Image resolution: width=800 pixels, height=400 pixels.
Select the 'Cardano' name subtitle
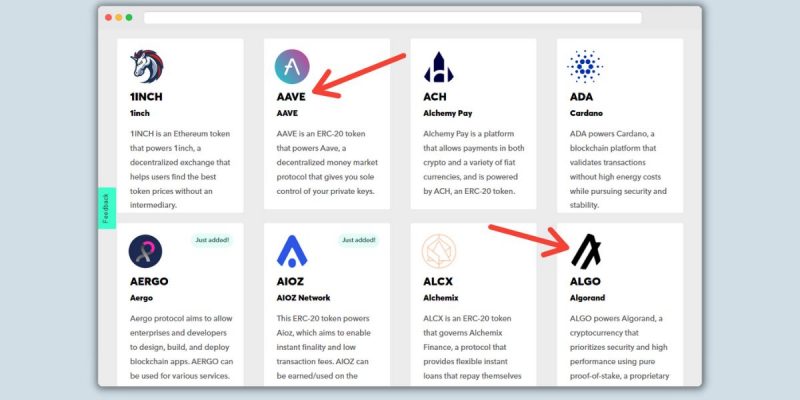pos(586,113)
